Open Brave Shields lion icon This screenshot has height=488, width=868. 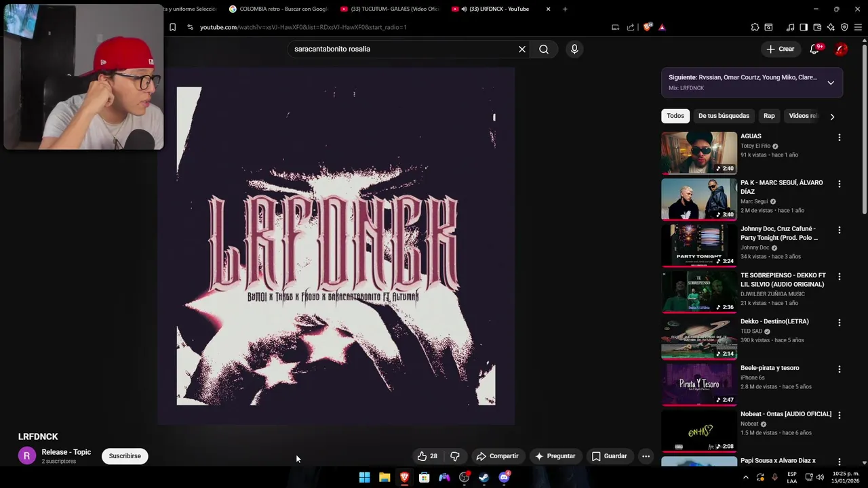click(x=648, y=27)
